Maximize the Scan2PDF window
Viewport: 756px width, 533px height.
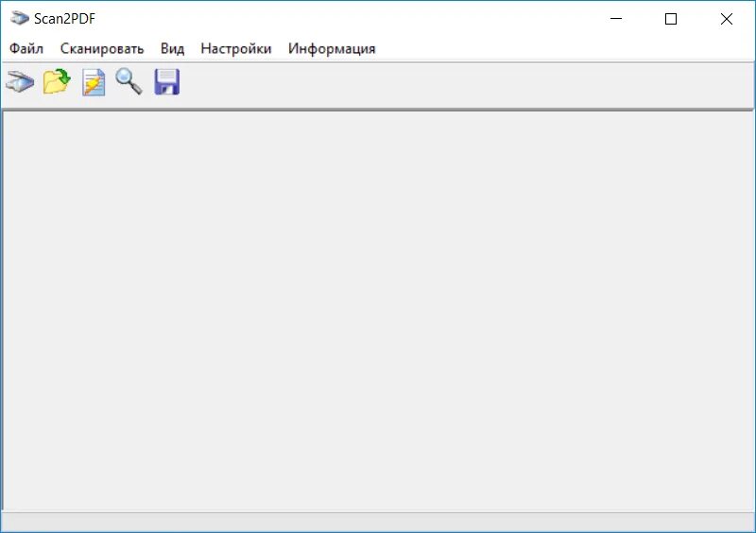(671, 19)
